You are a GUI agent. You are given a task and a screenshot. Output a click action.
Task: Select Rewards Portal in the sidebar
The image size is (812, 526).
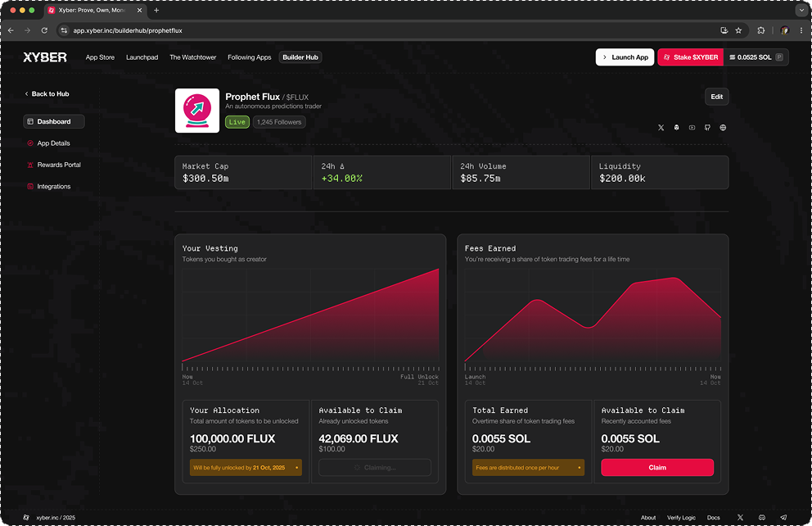[x=59, y=165]
